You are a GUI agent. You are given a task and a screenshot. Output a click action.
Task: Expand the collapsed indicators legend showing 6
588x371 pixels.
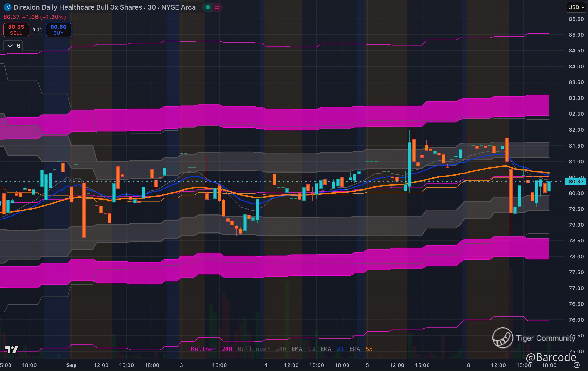point(13,46)
